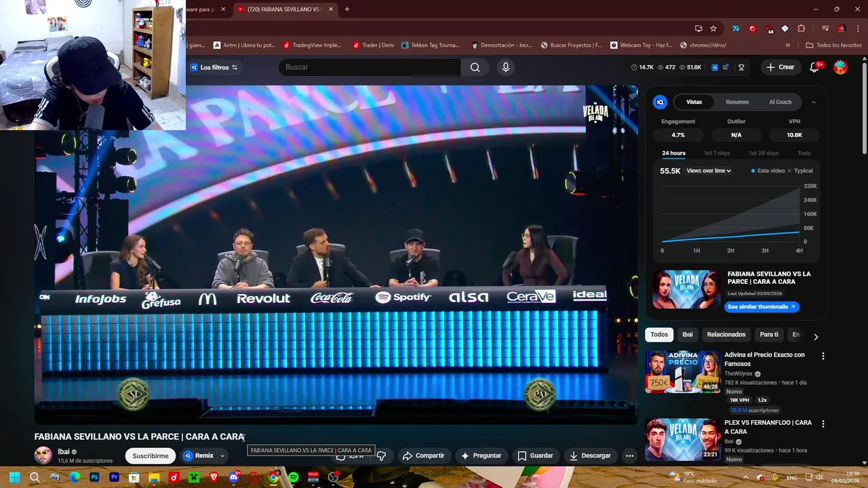868x488 pixels.
Task: Switch to the AI Coach tab
Action: tap(780, 102)
